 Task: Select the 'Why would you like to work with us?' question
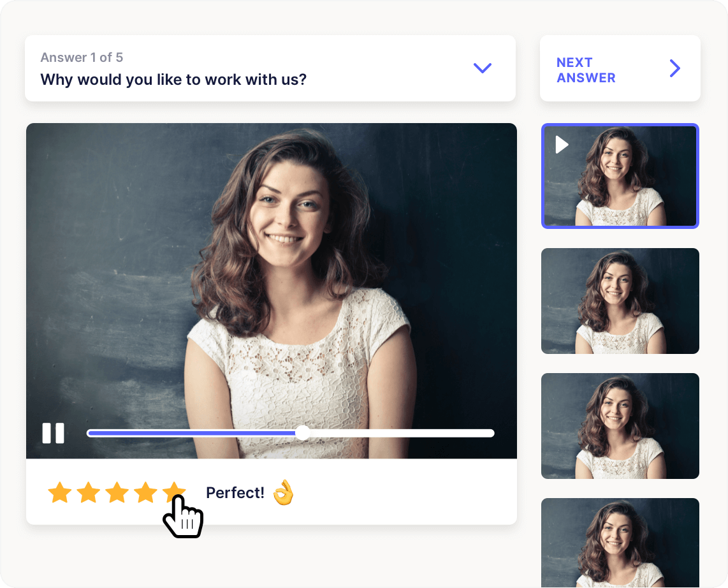pos(174,79)
